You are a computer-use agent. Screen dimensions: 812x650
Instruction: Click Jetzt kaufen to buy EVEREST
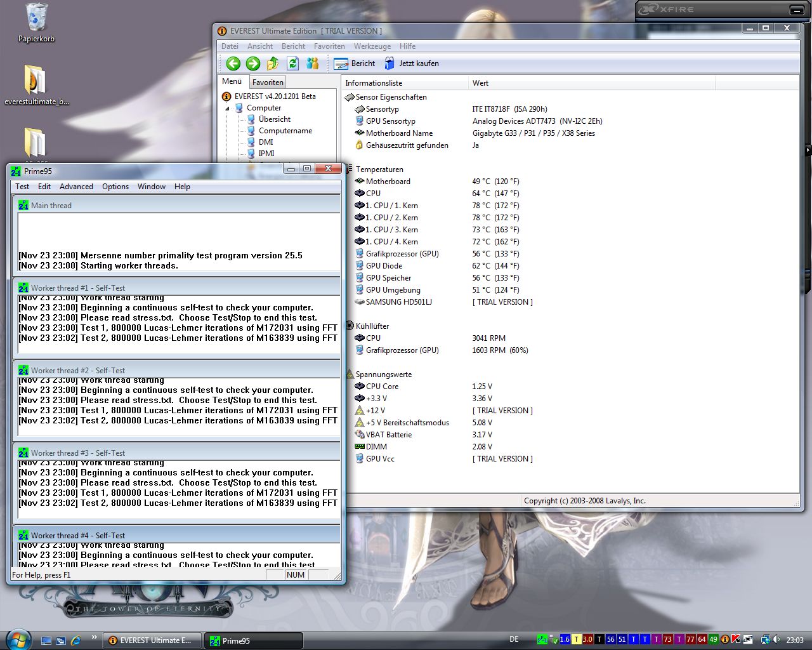(411, 63)
